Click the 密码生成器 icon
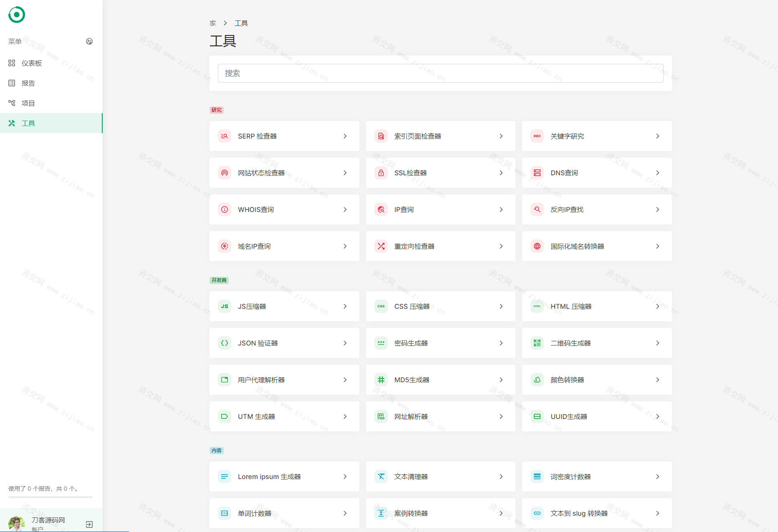This screenshot has height=532, width=778. pyautogui.click(x=381, y=343)
